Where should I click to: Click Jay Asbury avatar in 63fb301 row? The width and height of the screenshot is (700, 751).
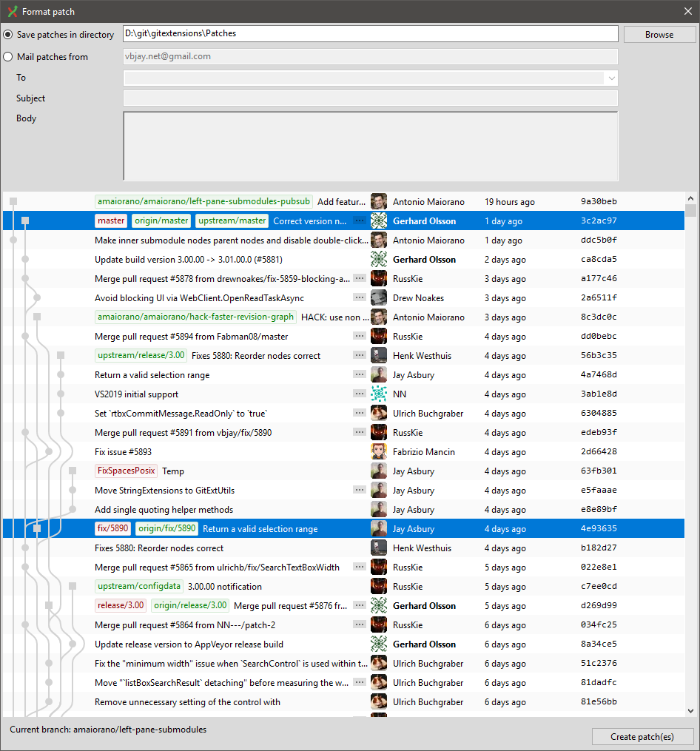coord(379,471)
